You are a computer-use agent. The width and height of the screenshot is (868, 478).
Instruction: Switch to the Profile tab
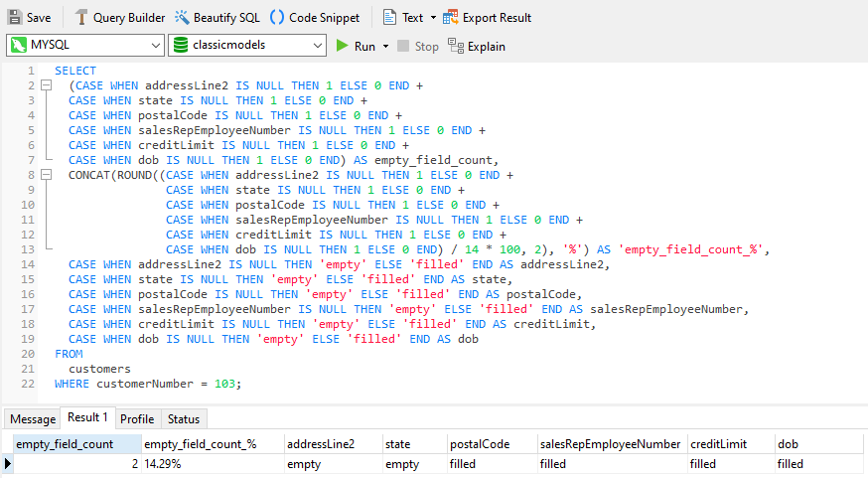(x=137, y=419)
